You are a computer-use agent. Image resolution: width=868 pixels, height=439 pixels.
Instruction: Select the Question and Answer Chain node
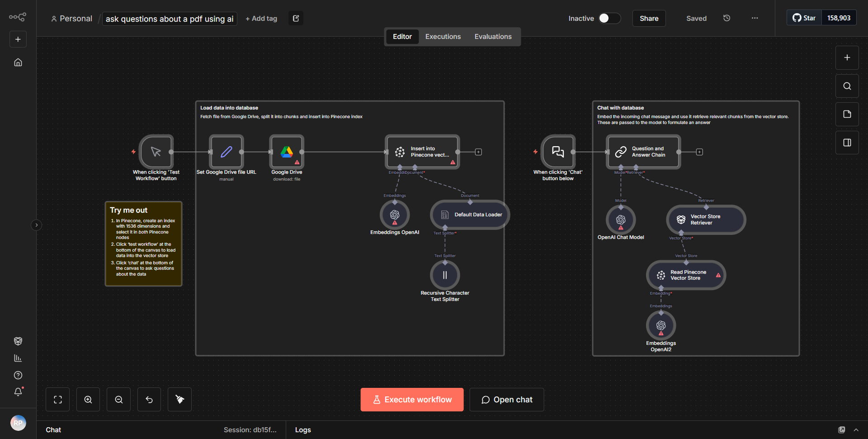(x=643, y=152)
